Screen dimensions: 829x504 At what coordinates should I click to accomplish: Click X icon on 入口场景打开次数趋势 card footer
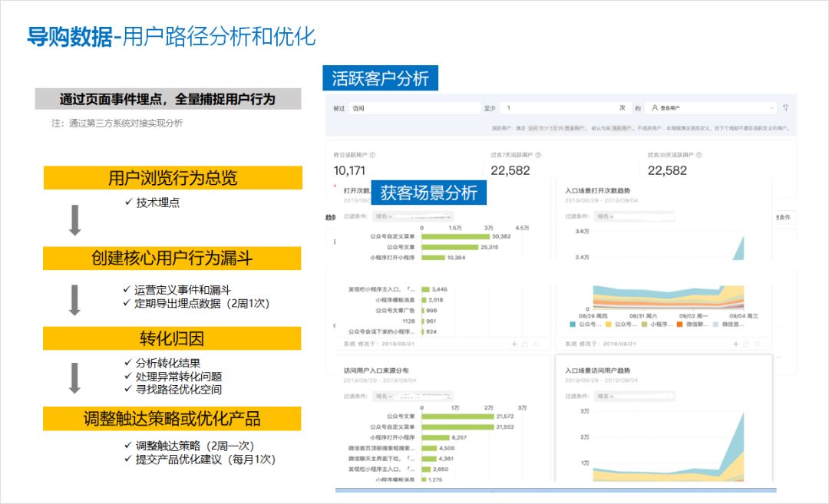[x=757, y=344]
